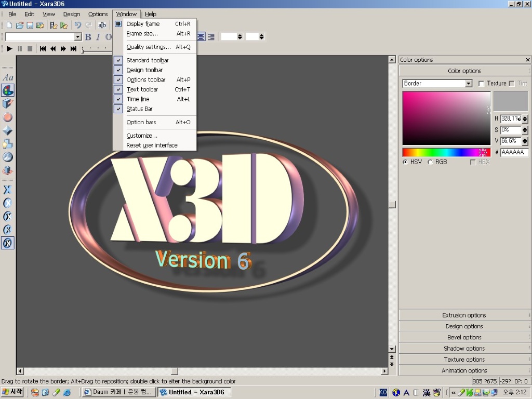
Task: Open Bevel options diamond icon
Action: tap(8, 130)
